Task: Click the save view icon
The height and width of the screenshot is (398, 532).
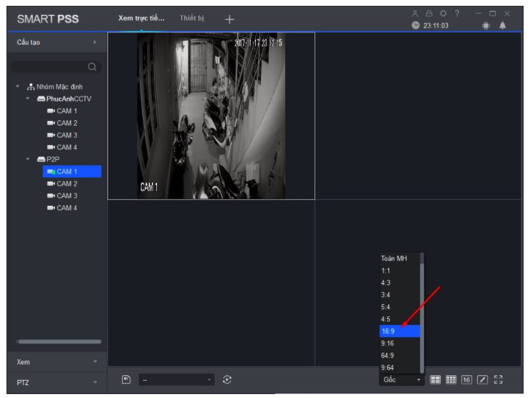Action: [127, 379]
